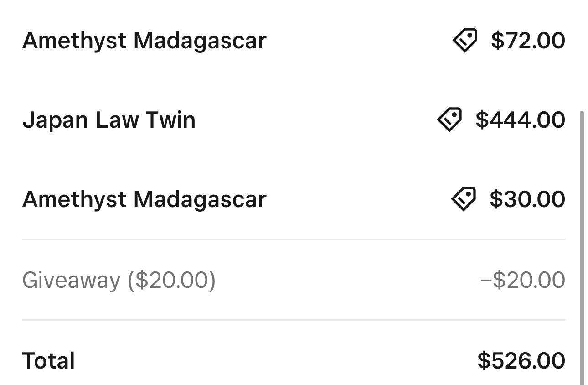Click the Giveaway ($20.00) discount label

(119, 280)
